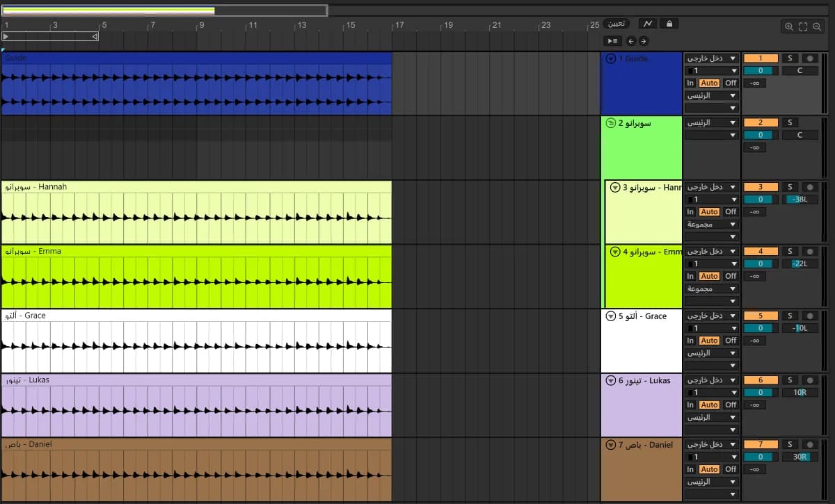Toggle group track activator button 2
Image resolution: width=835 pixels, height=504 pixels.
[761, 122]
